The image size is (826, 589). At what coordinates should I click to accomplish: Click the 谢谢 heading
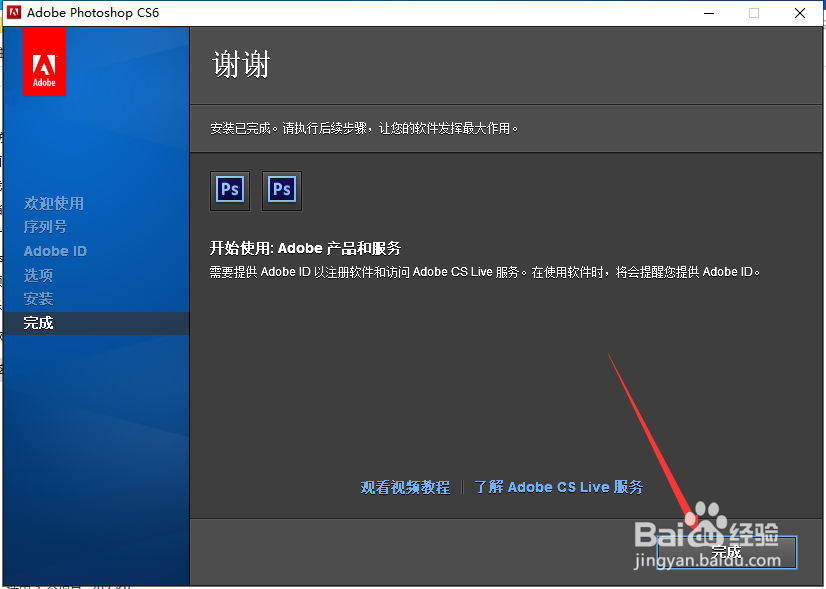(x=241, y=64)
